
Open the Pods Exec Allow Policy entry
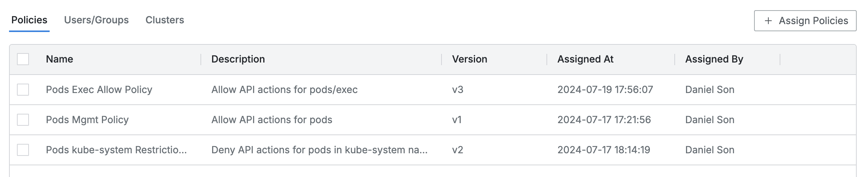(x=99, y=90)
